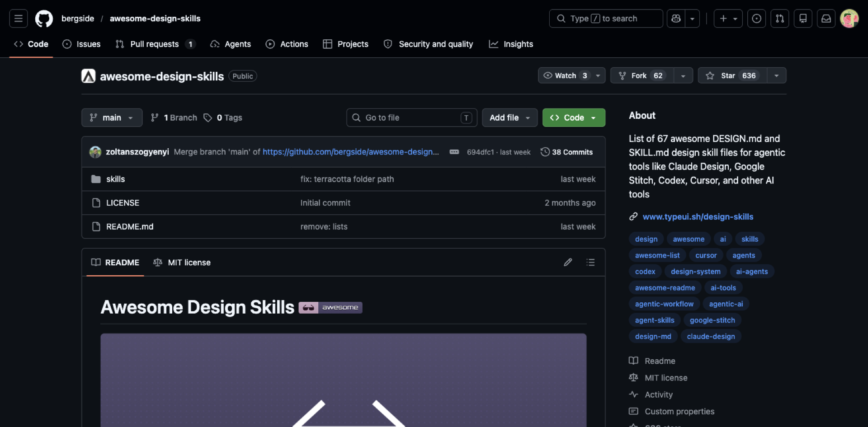Open the create new plus dropdown
Screen dimensions: 868x427
coord(728,19)
